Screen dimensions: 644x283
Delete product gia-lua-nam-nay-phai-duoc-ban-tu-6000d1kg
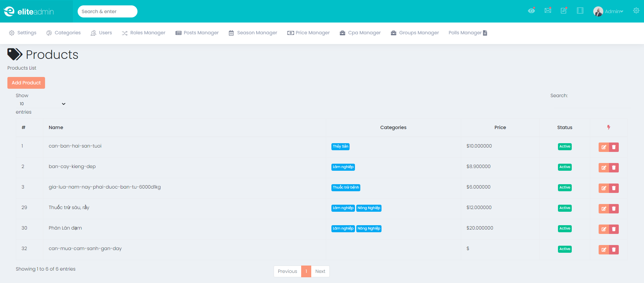coord(614,188)
